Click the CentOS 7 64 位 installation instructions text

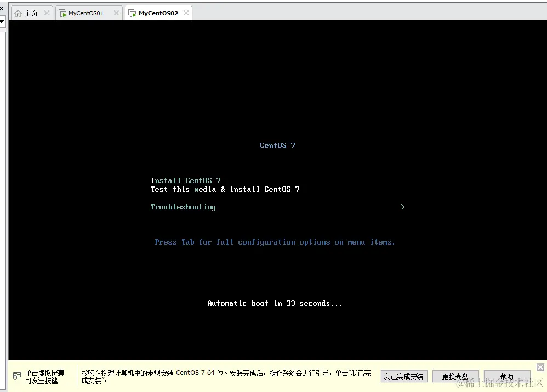click(226, 377)
